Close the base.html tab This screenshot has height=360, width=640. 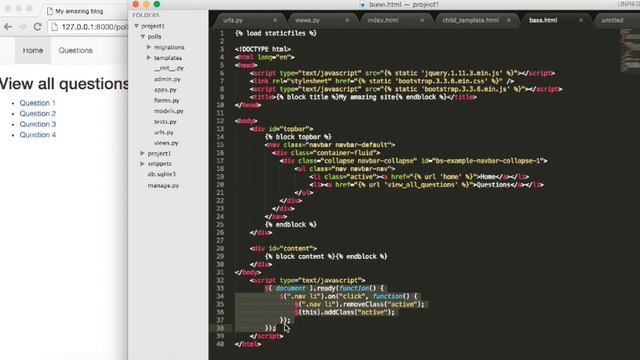tap(581, 20)
